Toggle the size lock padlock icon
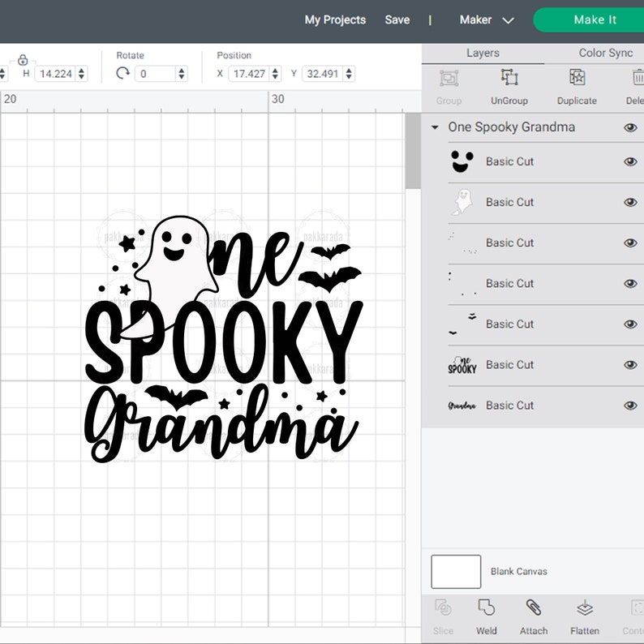This screenshot has height=644, width=644. pos(23,60)
